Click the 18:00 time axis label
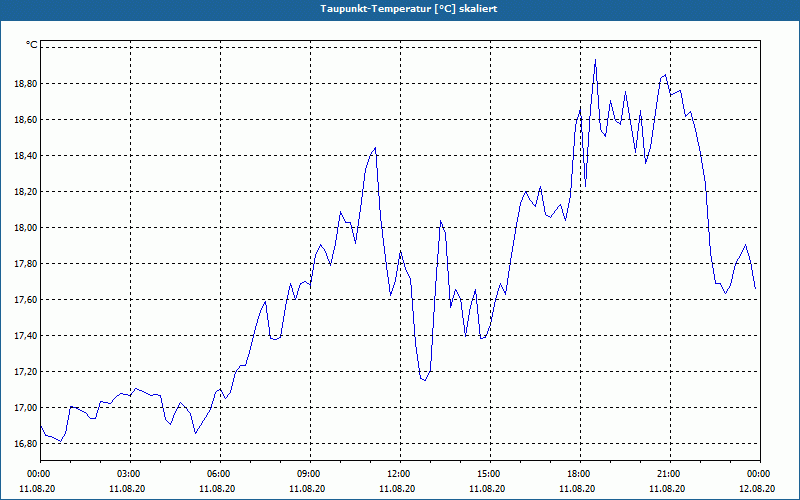The image size is (800, 500). pos(580,474)
